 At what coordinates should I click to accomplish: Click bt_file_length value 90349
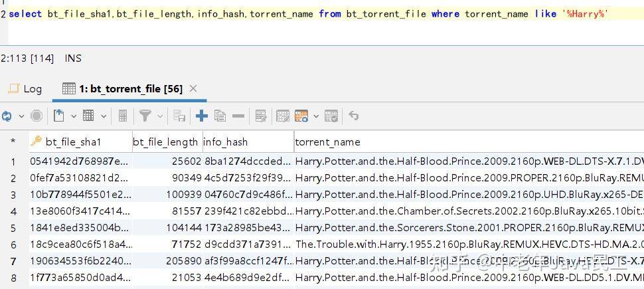[167, 177]
